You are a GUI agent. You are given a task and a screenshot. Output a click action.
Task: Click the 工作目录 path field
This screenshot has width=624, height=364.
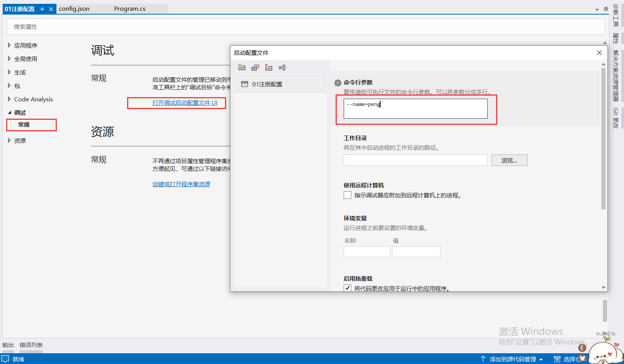click(415, 160)
